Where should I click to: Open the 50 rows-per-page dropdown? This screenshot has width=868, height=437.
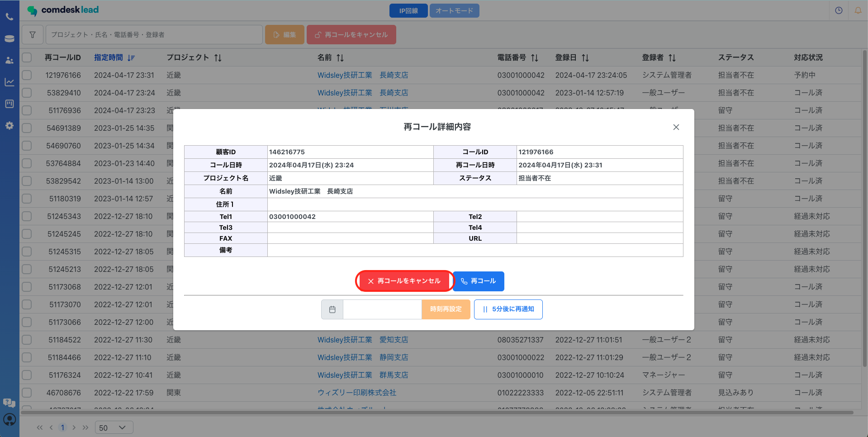[x=114, y=427]
